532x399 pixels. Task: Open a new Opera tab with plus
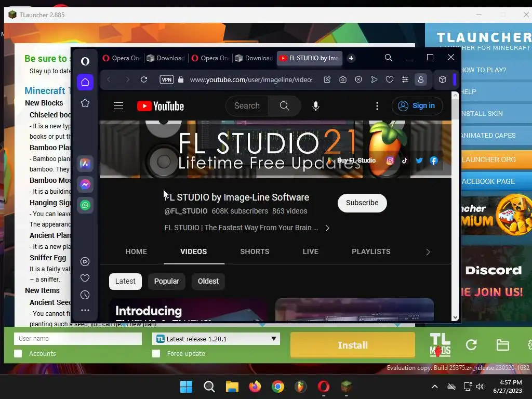[x=351, y=58]
